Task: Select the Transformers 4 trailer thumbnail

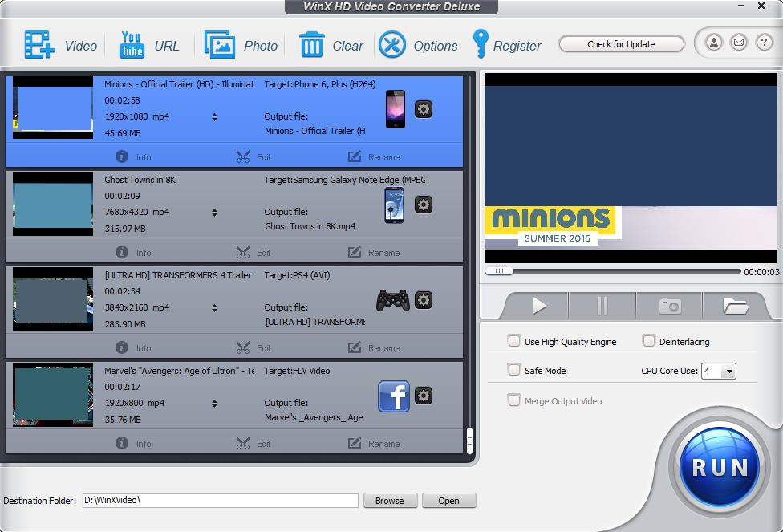Action: 53,299
